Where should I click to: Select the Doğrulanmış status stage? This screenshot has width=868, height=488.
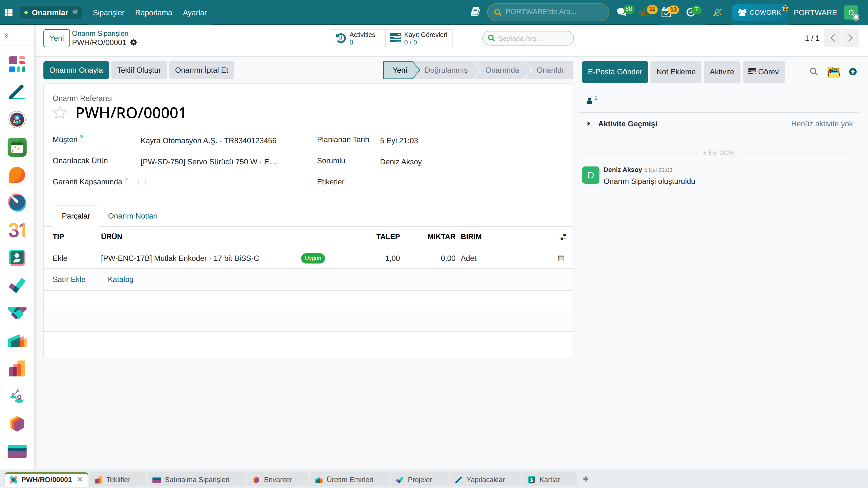pos(446,70)
